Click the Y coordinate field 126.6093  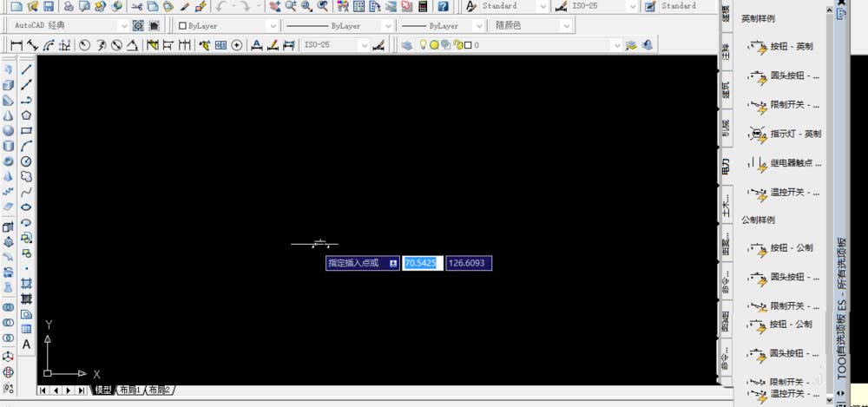click(469, 263)
